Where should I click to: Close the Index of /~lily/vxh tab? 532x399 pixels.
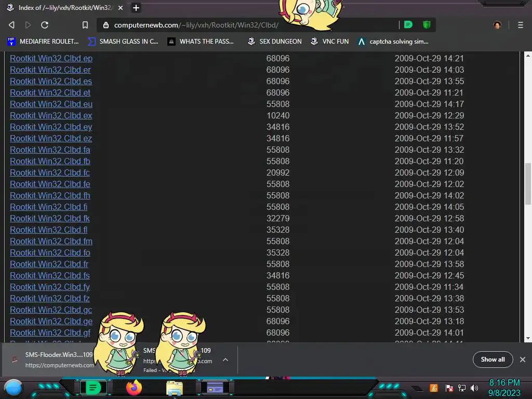click(121, 7)
